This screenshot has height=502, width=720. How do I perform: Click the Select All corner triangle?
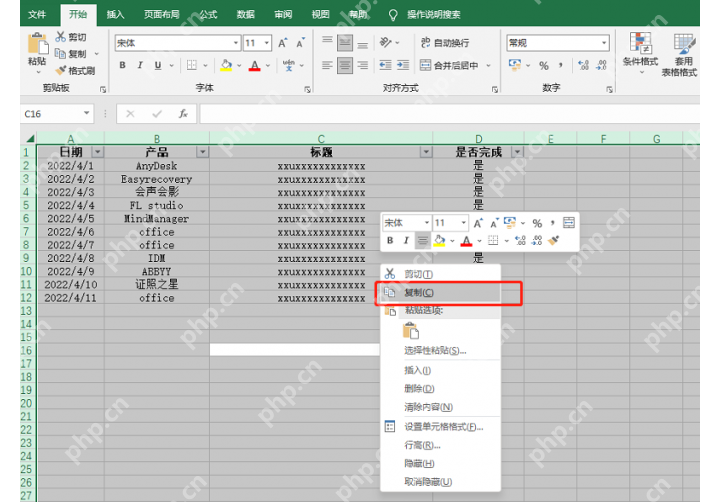29,138
